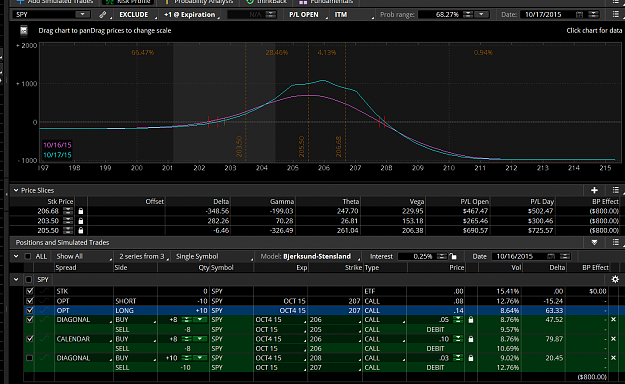Open the SPY group gear settings
The image size is (625, 384).
pyautogui.click(x=615, y=279)
